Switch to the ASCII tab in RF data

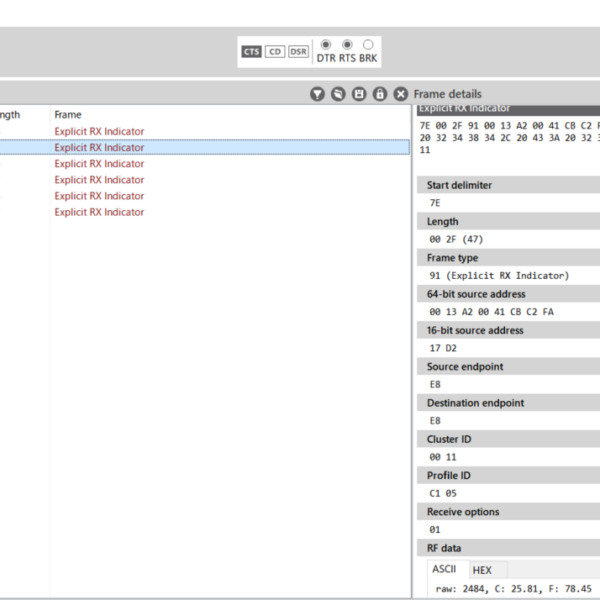click(x=443, y=569)
